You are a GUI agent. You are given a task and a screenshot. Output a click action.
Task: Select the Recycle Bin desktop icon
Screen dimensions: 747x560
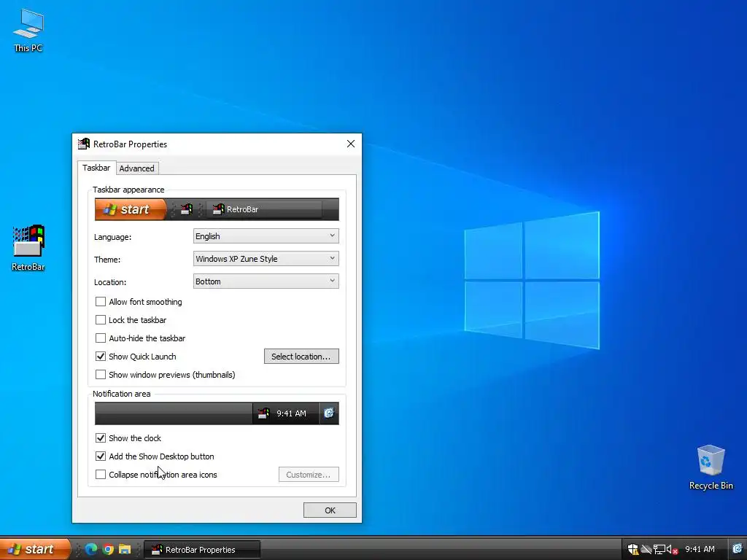(711, 467)
